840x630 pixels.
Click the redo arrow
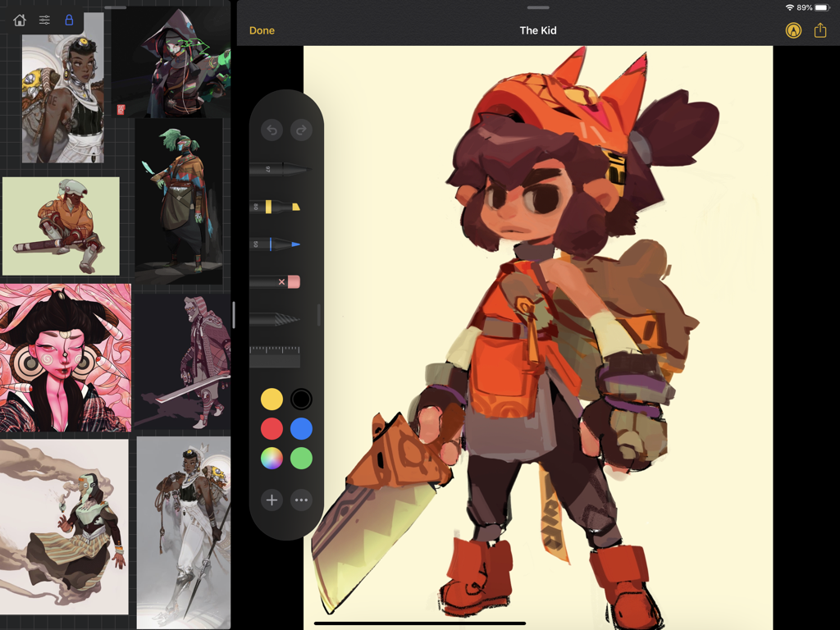pos(300,130)
